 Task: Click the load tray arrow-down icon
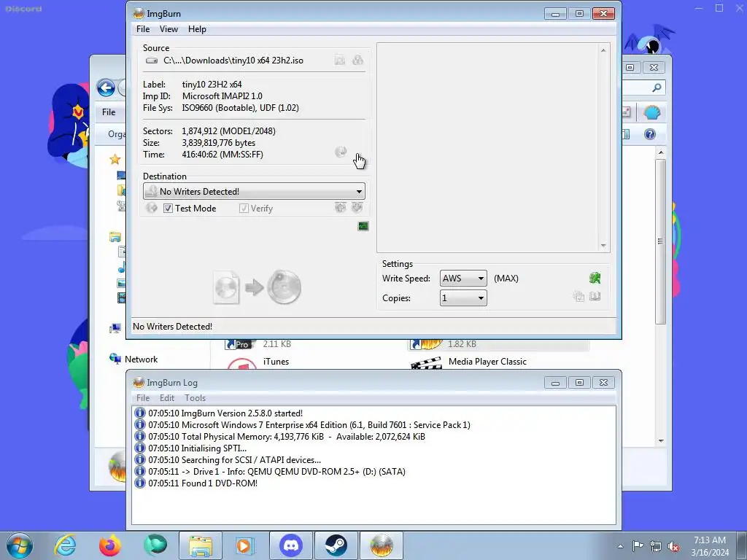pyautogui.click(x=357, y=207)
